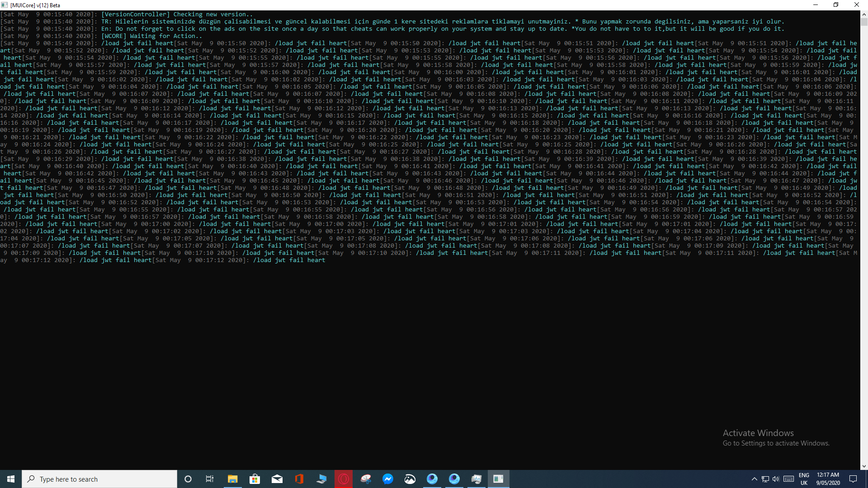
Task: Launch Microsoft Office from the taskbar
Action: click(299, 479)
